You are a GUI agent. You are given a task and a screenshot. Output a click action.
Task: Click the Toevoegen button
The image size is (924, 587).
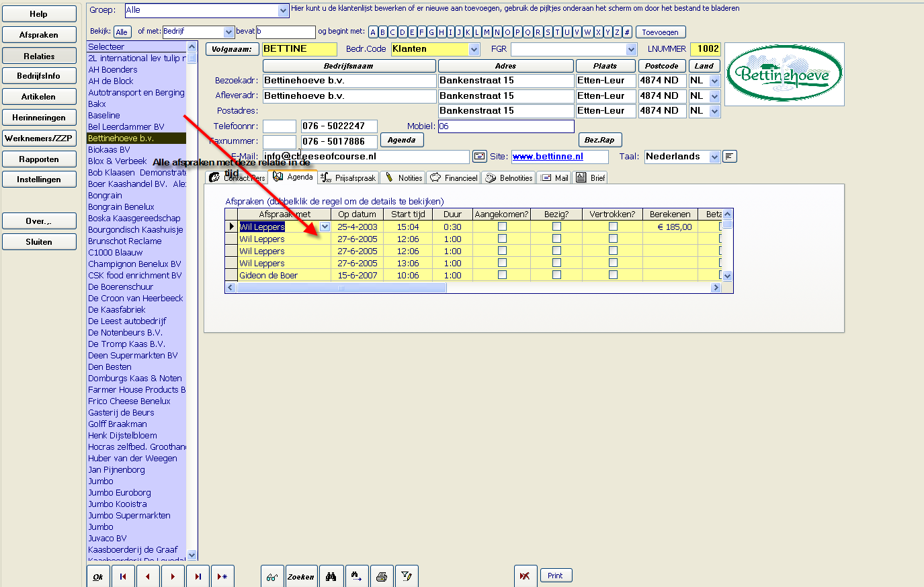click(661, 32)
